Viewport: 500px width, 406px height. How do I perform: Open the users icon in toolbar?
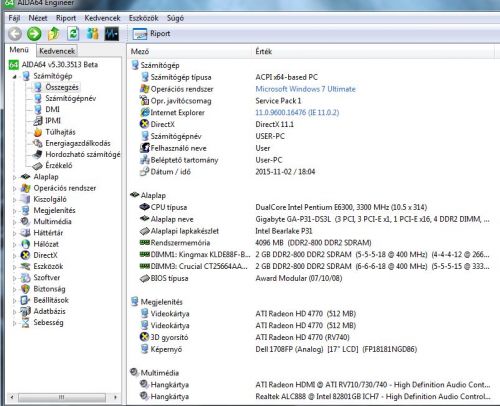click(92, 34)
